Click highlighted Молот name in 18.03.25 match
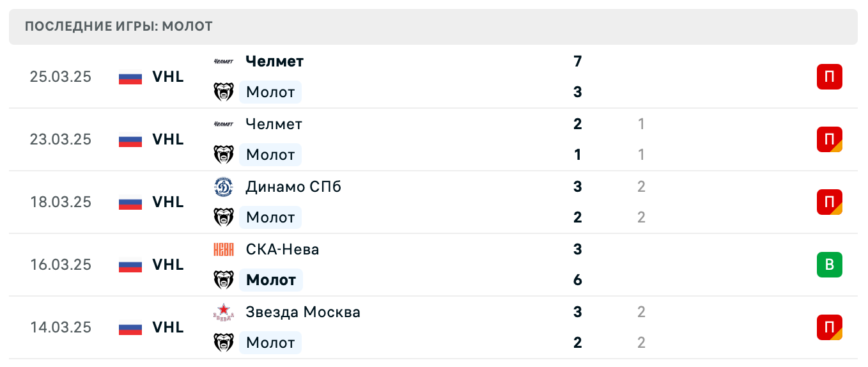The width and height of the screenshot is (868, 367). tap(270, 217)
